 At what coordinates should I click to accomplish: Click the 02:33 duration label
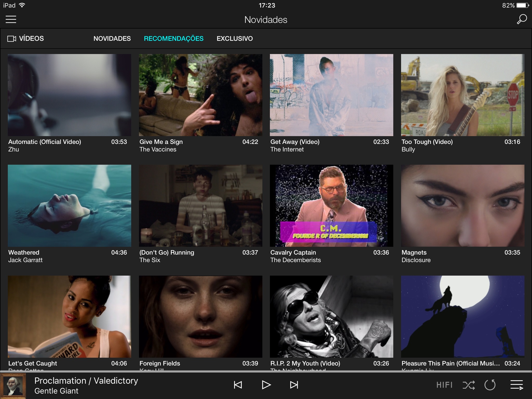click(x=381, y=142)
